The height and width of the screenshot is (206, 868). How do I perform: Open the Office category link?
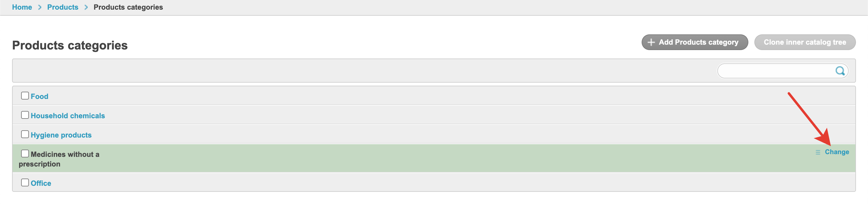(x=41, y=183)
